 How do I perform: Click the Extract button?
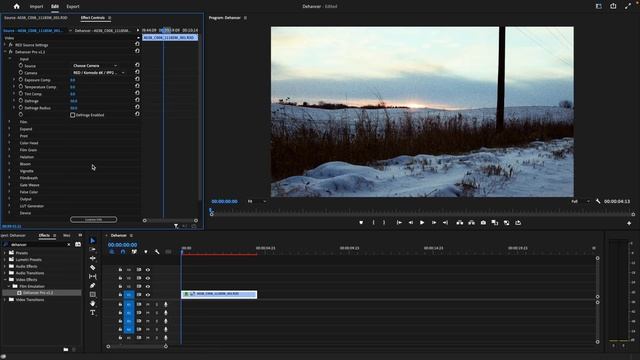click(x=471, y=223)
